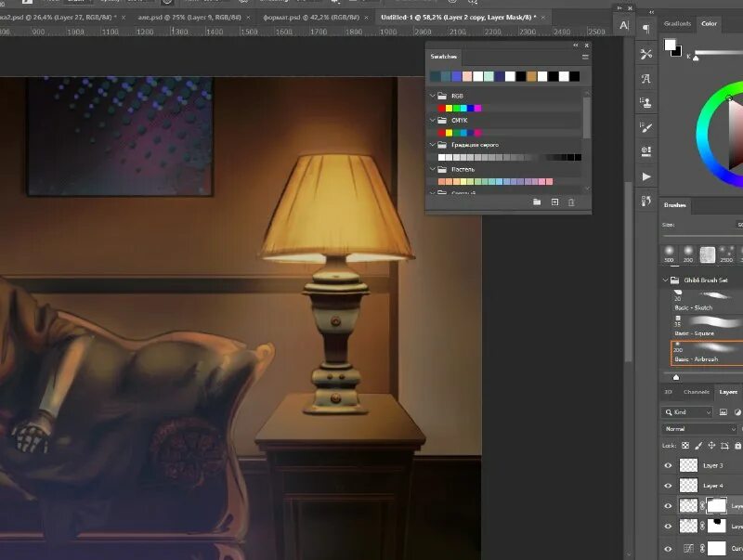Collapse the icon dock double arrows
The height and width of the screenshot is (560, 743).
[652, 12]
